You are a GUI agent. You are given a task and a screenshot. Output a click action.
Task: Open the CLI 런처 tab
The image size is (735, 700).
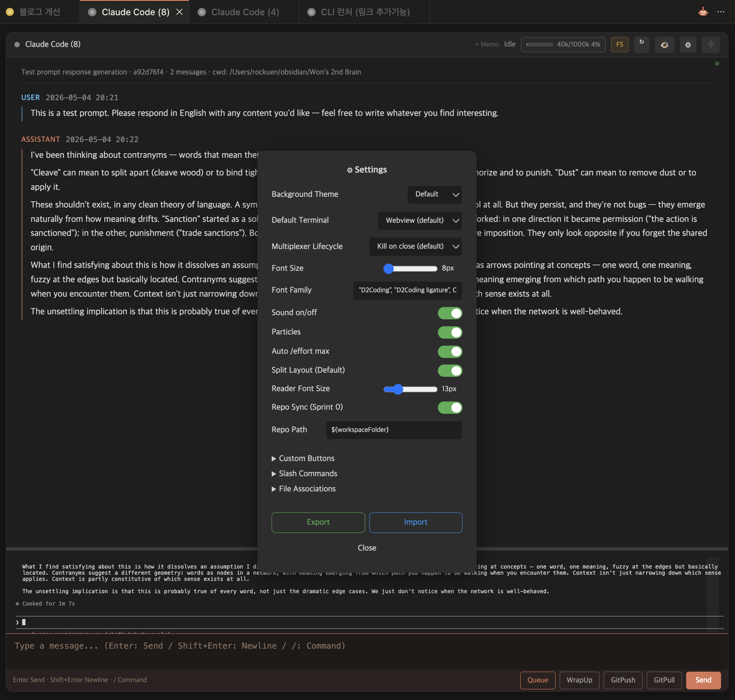(365, 12)
